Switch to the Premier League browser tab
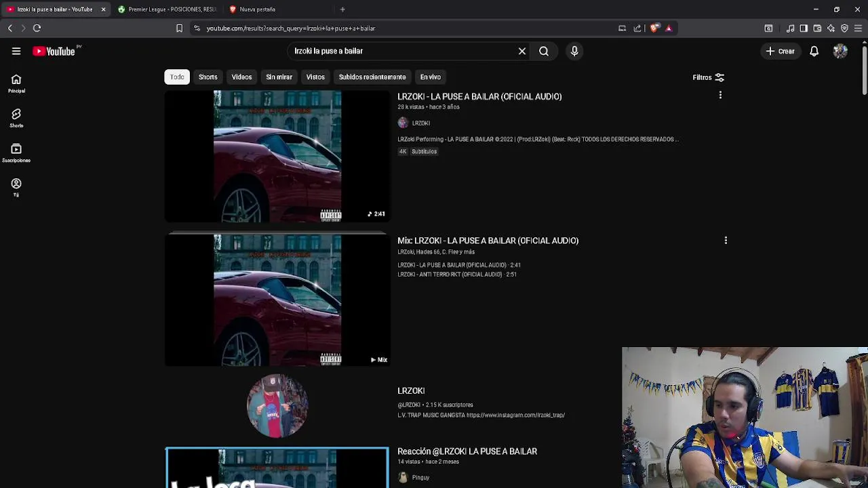 pos(166,9)
